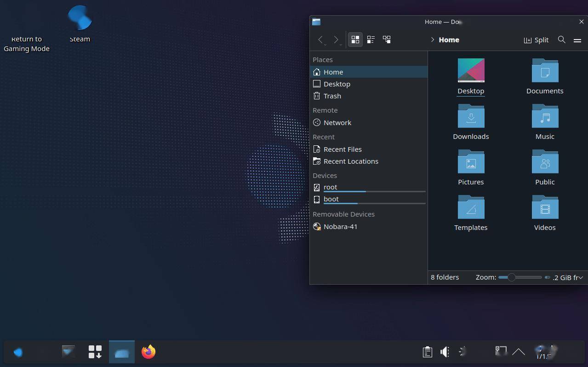The width and height of the screenshot is (588, 367).
Task: Go back in Dolphin navigation history
Action: pyautogui.click(x=320, y=40)
